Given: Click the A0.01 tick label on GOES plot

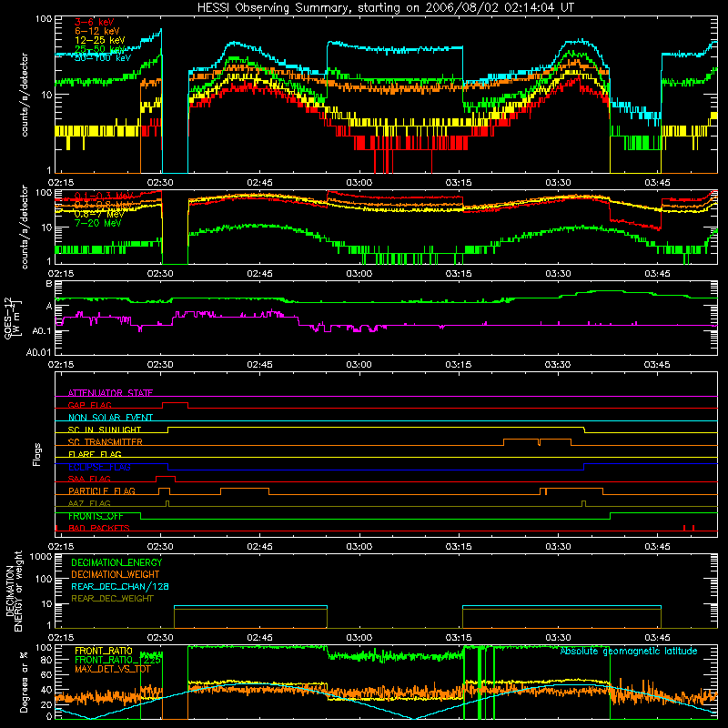Looking at the screenshot, I should click(39, 352).
